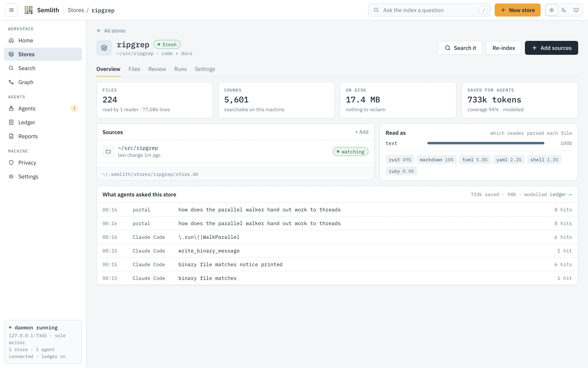Open machine Settings in the sidebar
The image size is (588, 368).
43,176
